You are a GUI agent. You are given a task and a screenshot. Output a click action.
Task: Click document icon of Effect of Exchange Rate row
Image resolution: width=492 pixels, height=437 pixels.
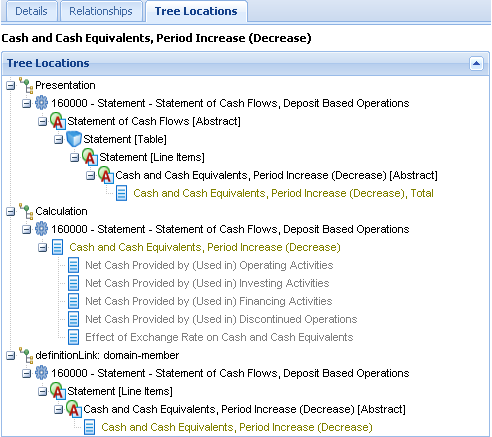click(73, 337)
